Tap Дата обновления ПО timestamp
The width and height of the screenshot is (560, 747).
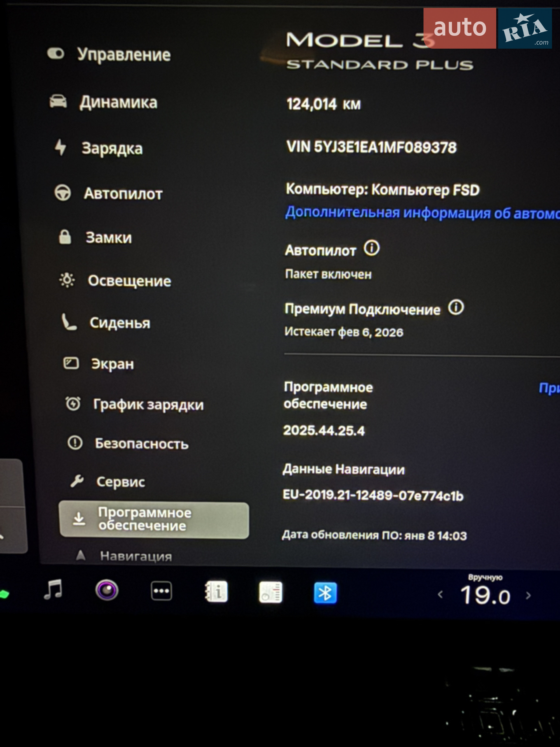[x=374, y=535]
